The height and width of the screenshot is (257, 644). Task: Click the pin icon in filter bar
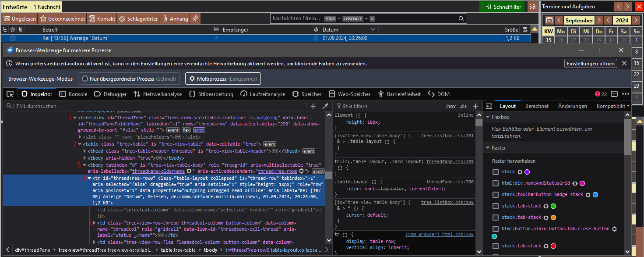[195, 18]
